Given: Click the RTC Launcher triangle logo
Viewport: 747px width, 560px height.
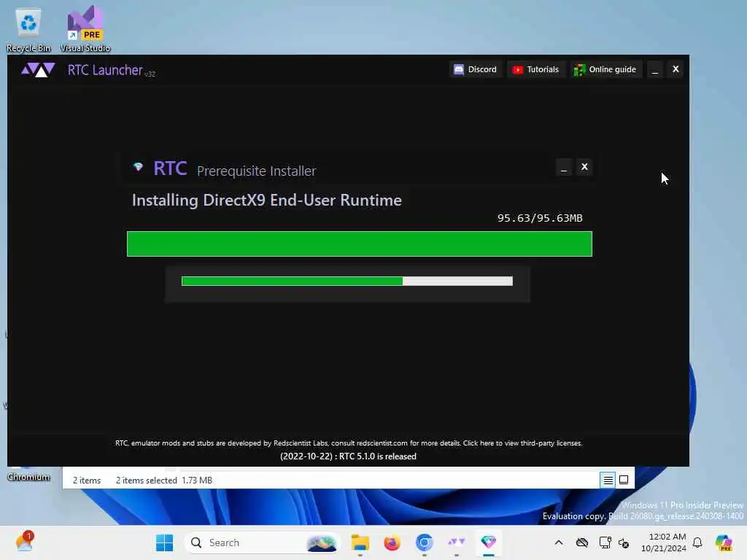Looking at the screenshot, I should point(38,70).
